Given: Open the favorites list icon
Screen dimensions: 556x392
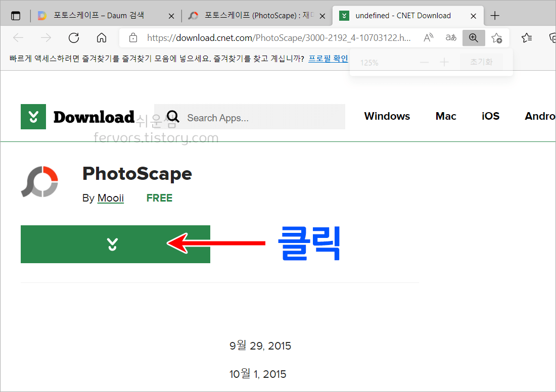Looking at the screenshot, I should 527,37.
